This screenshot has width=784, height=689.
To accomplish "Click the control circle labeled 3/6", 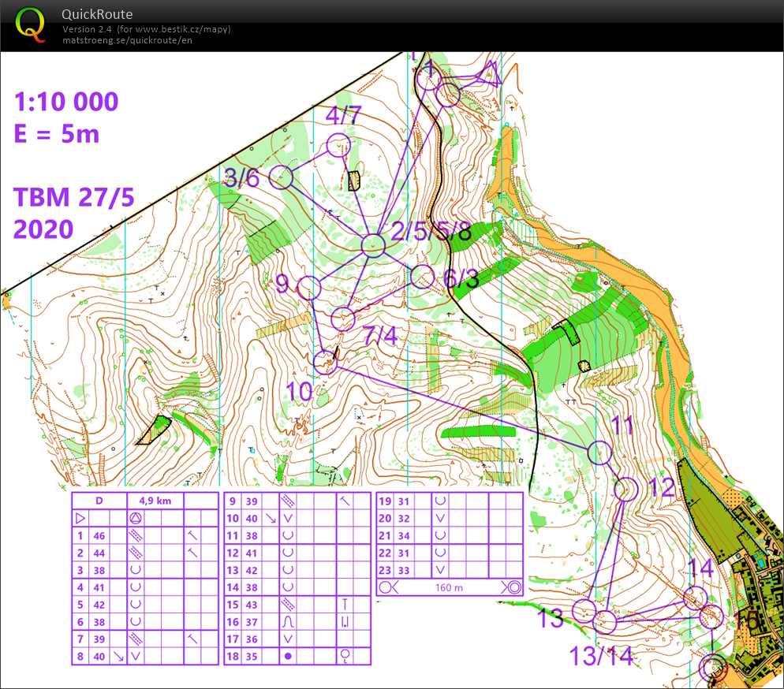I will (282, 177).
